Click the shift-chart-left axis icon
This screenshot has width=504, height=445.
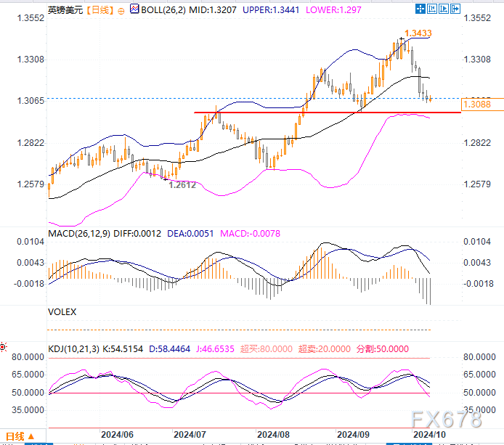coord(431,9)
